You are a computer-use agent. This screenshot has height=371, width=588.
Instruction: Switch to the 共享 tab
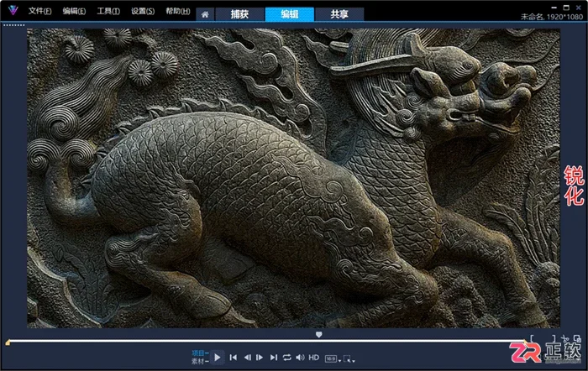click(x=339, y=14)
